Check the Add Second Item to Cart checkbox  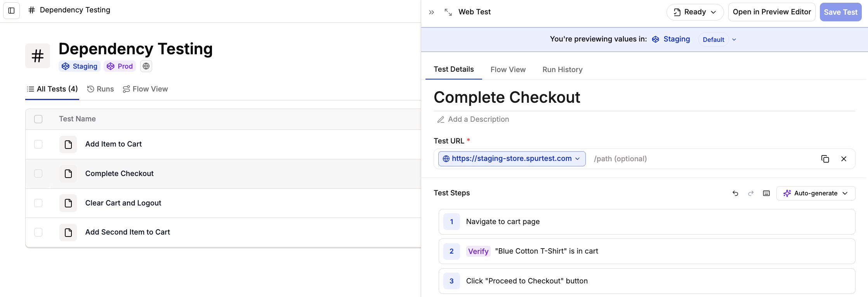[x=38, y=232]
